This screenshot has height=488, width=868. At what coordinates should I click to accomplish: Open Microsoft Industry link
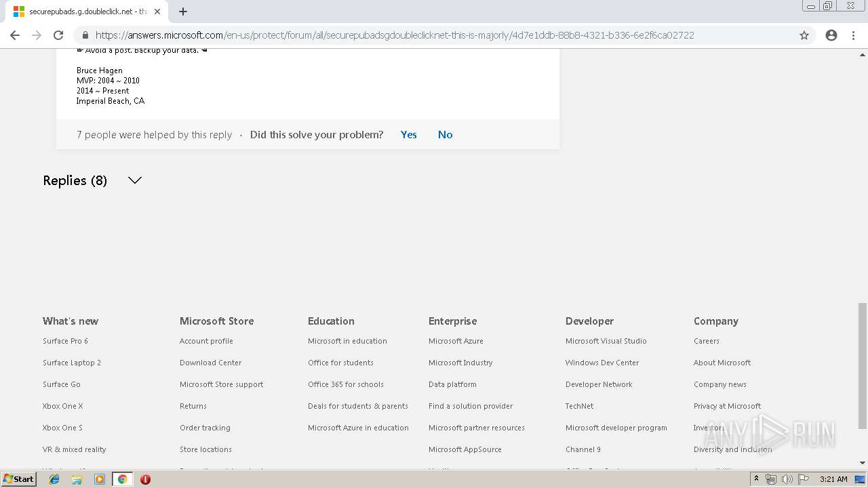coord(460,363)
